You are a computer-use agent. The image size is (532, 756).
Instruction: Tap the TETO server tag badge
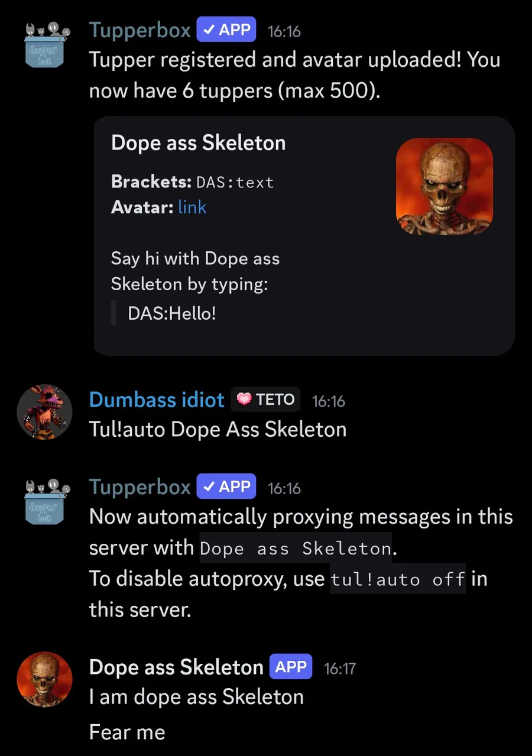[x=265, y=400]
